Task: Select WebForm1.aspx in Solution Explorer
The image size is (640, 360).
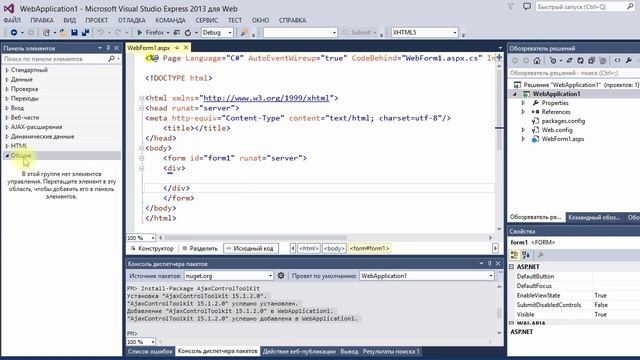Action: [563, 139]
